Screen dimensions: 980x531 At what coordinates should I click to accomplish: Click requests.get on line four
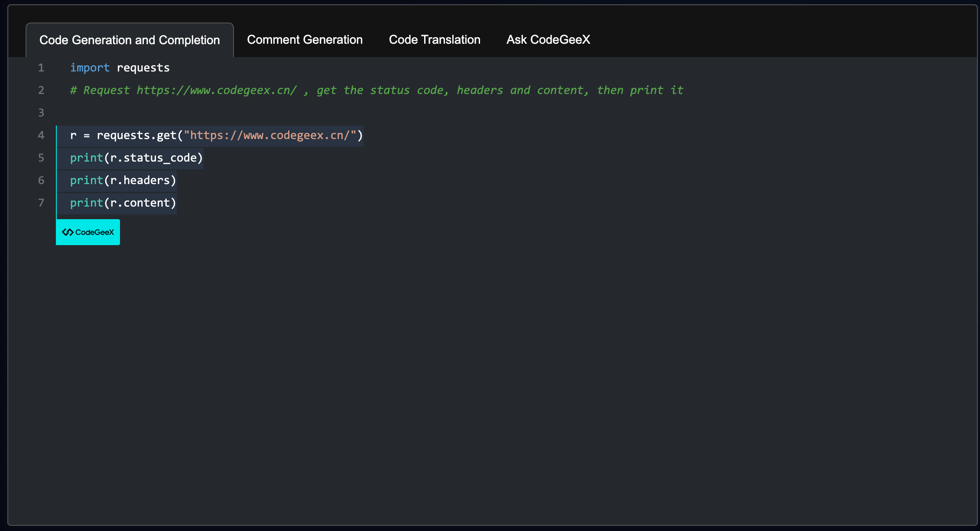click(x=136, y=136)
